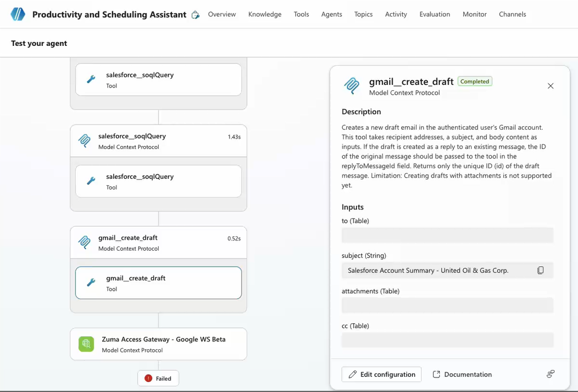Click the 'to (Table)' input field
The height and width of the screenshot is (392, 578).
[x=448, y=235]
